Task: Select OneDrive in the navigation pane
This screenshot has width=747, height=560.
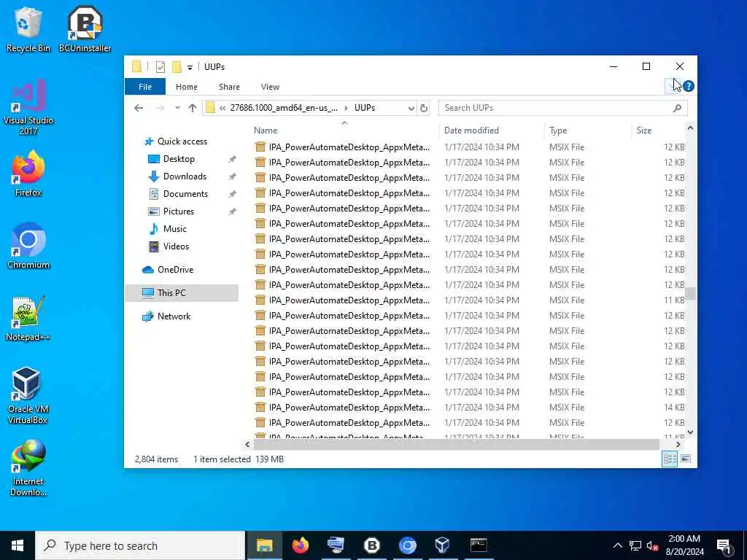Action: [175, 270]
